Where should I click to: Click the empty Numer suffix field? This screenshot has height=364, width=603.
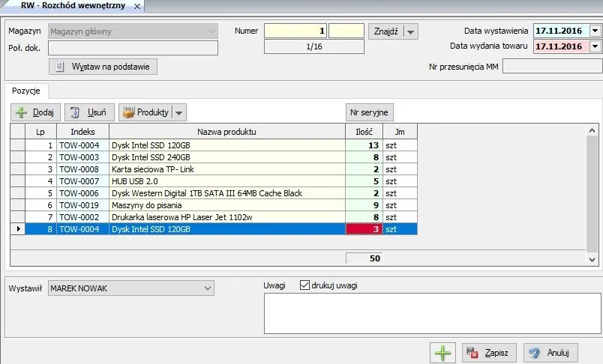(x=346, y=31)
